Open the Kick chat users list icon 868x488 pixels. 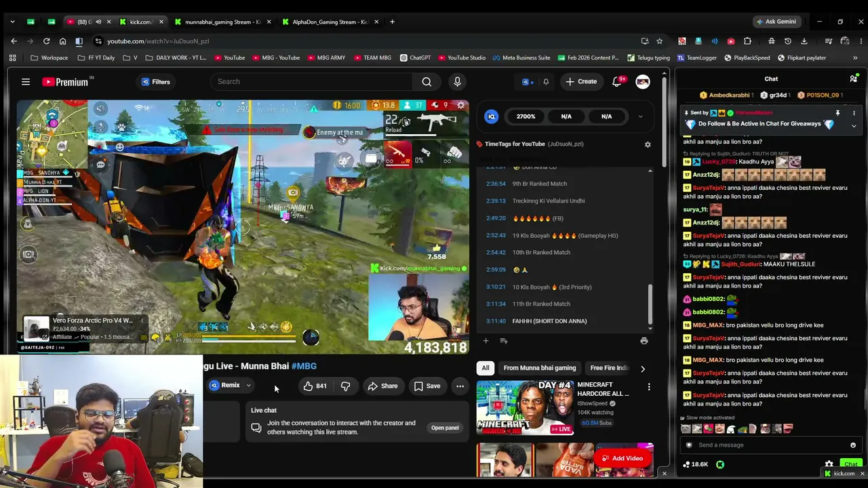[x=854, y=79]
